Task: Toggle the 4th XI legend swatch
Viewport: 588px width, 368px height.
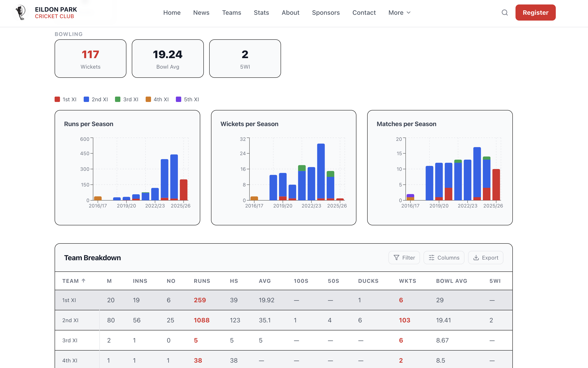Action: (x=148, y=99)
